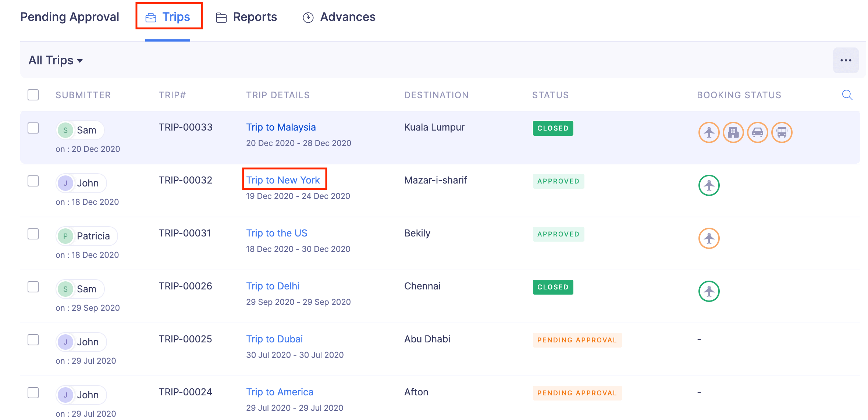
Task: Click car rental icon for TRIP-00033
Action: tap(757, 132)
